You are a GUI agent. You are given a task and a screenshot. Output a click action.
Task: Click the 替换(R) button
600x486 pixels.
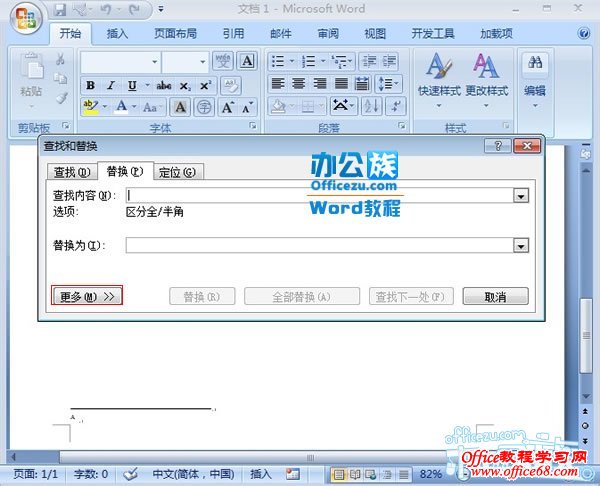point(202,297)
